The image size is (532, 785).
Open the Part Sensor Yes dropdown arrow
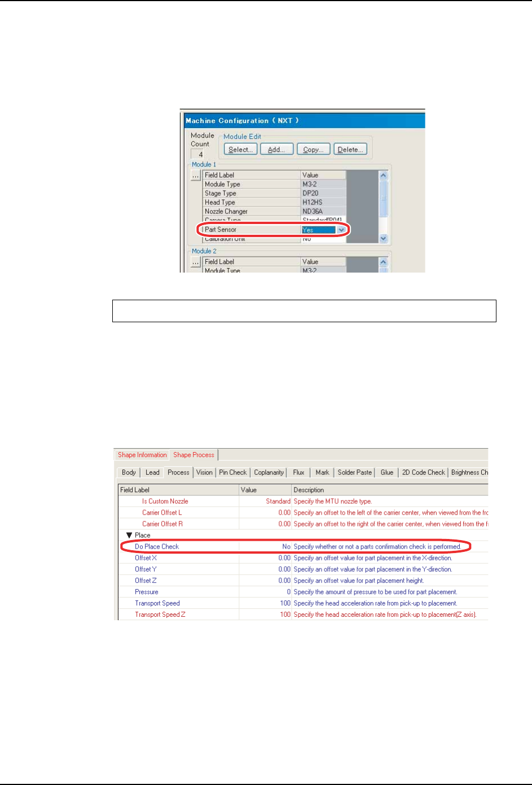click(x=341, y=230)
